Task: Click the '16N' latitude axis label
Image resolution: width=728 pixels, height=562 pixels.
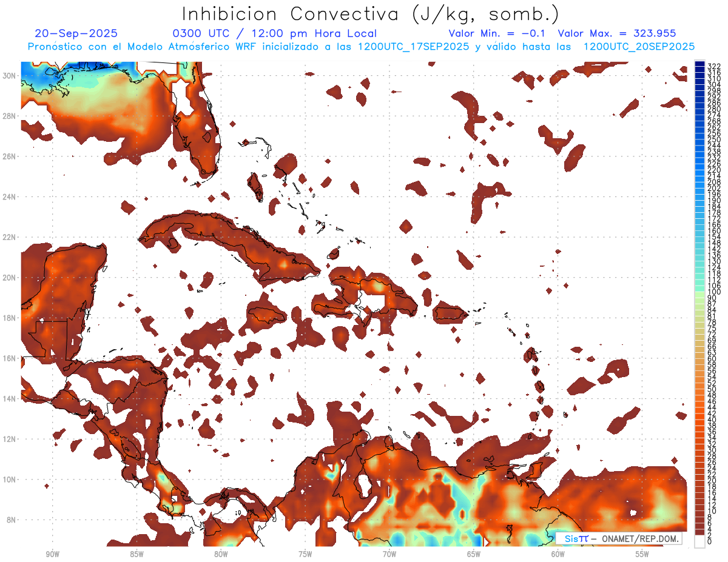Action: point(10,358)
